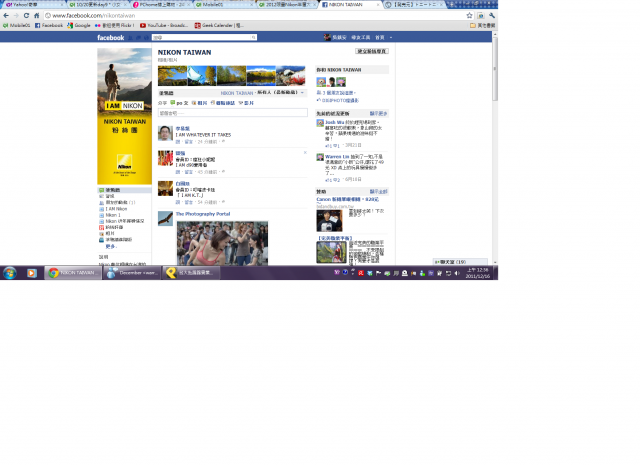640x465 pixels.
Task: Open the YouTube bookmark
Action: coord(164,25)
